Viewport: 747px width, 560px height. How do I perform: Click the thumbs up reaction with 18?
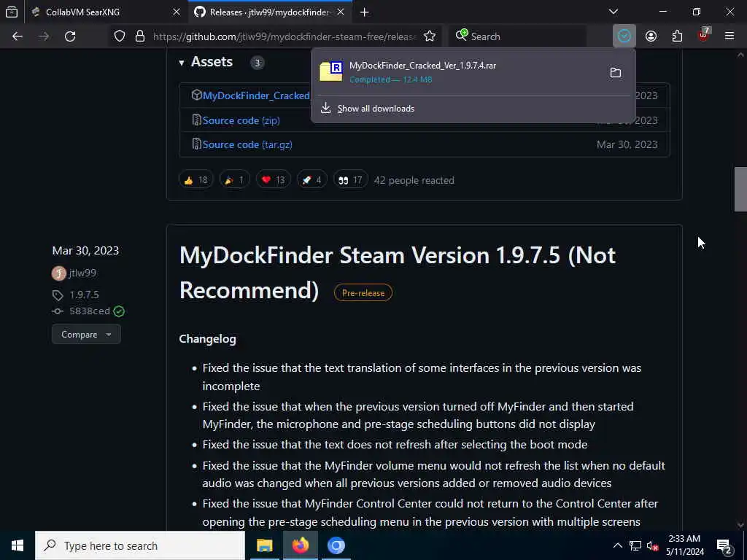coord(196,180)
